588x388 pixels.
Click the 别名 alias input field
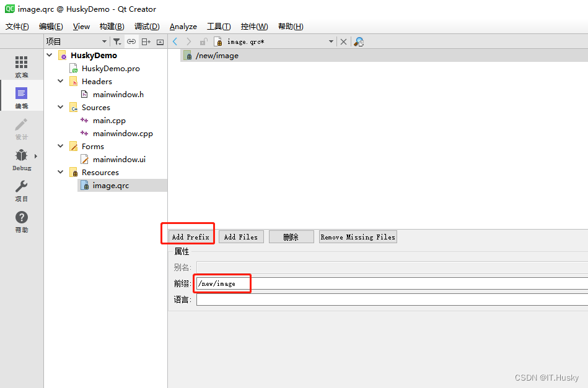click(x=392, y=267)
